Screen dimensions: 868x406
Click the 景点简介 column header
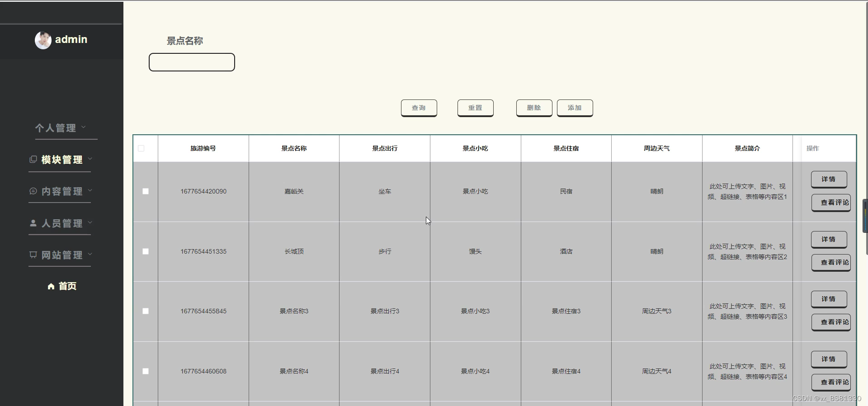(x=747, y=148)
